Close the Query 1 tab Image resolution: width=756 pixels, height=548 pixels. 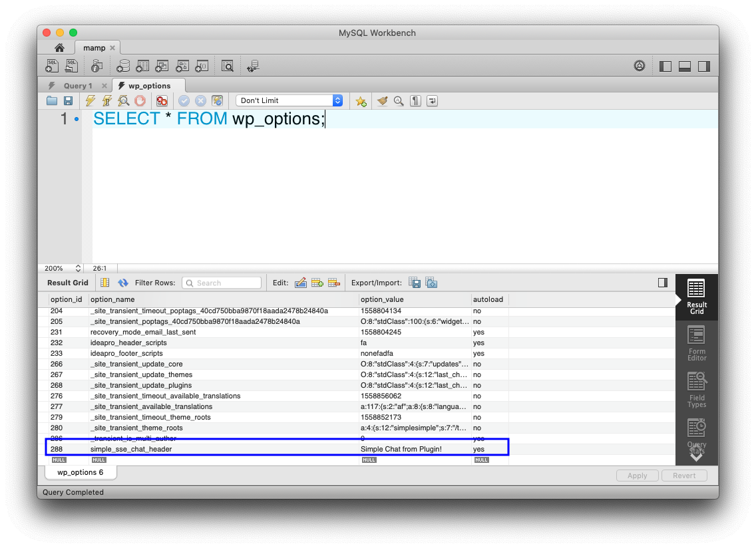pyautogui.click(x=104, y=86)
